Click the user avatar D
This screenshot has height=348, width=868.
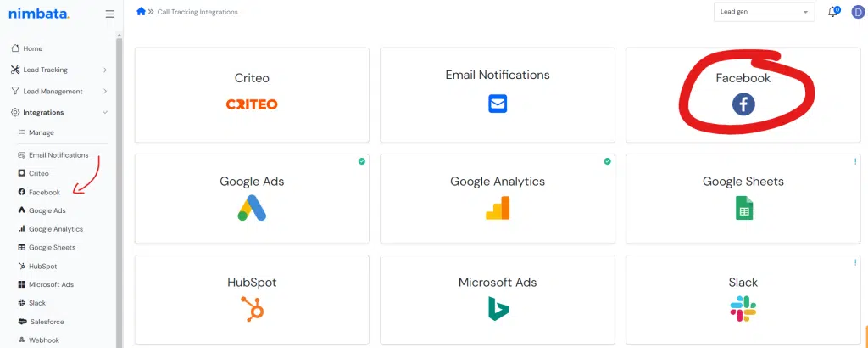point(858,12)
